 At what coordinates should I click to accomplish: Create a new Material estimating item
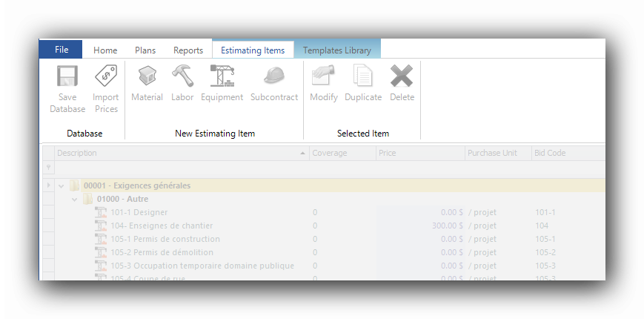(x=147, y=76)
